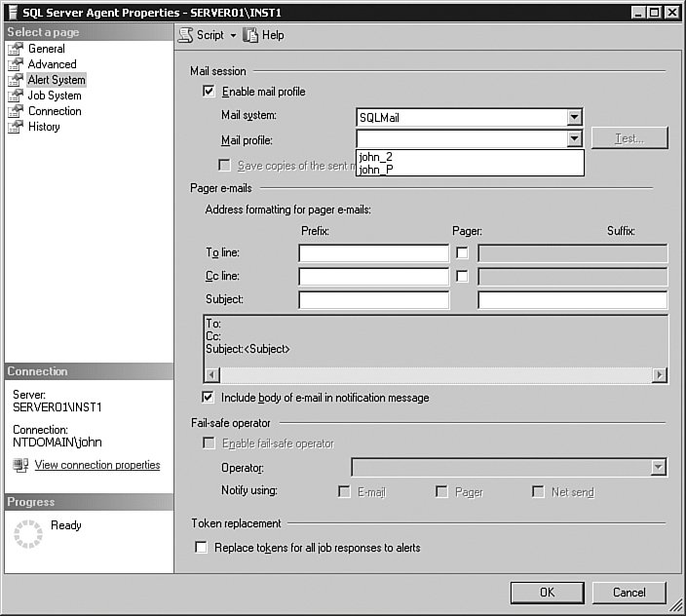686x616 pixels.
Task: Click the Job System page icon
Action: click(16, 96)
